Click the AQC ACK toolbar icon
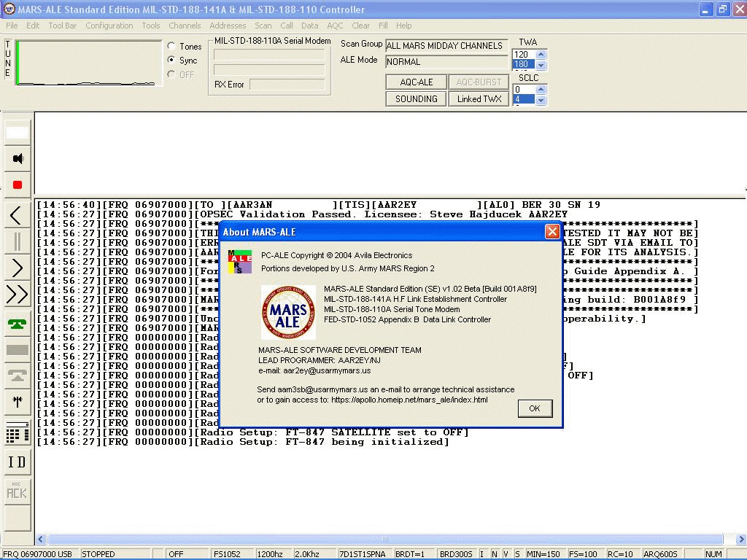Viewport: 747px width, 560px height. [x=18, y=491]
